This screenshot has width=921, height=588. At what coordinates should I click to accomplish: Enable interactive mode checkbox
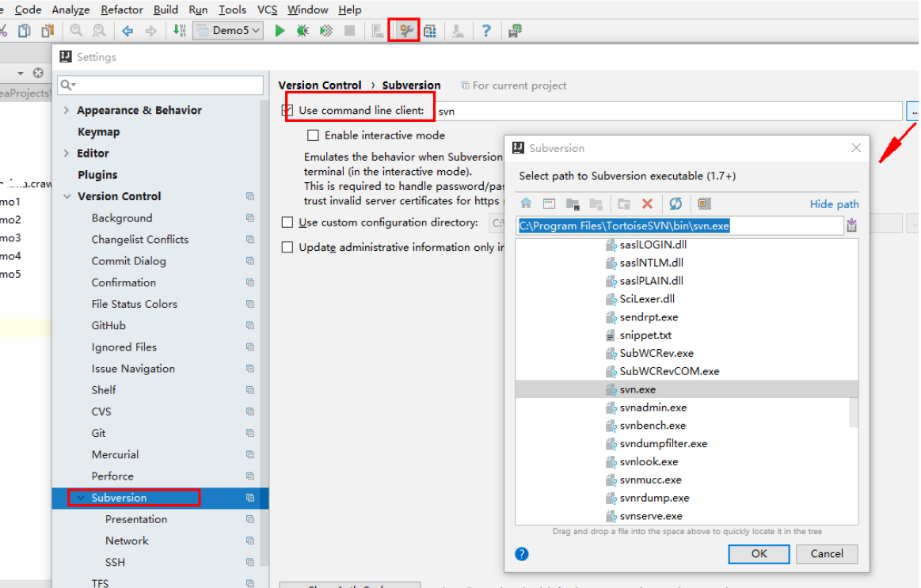point(313,135)
